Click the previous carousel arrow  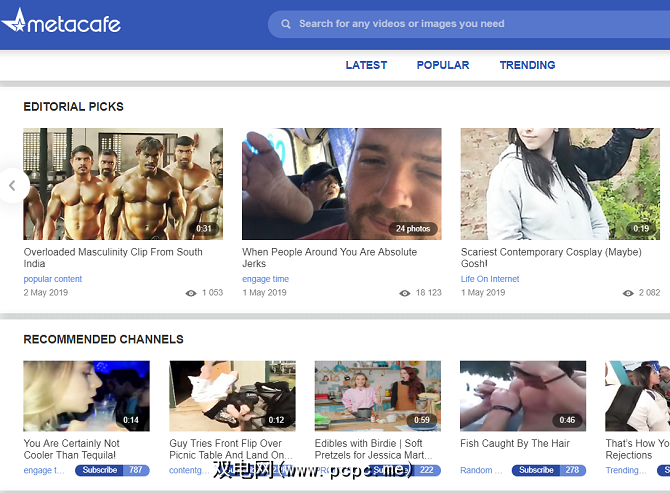pos(12,185)
